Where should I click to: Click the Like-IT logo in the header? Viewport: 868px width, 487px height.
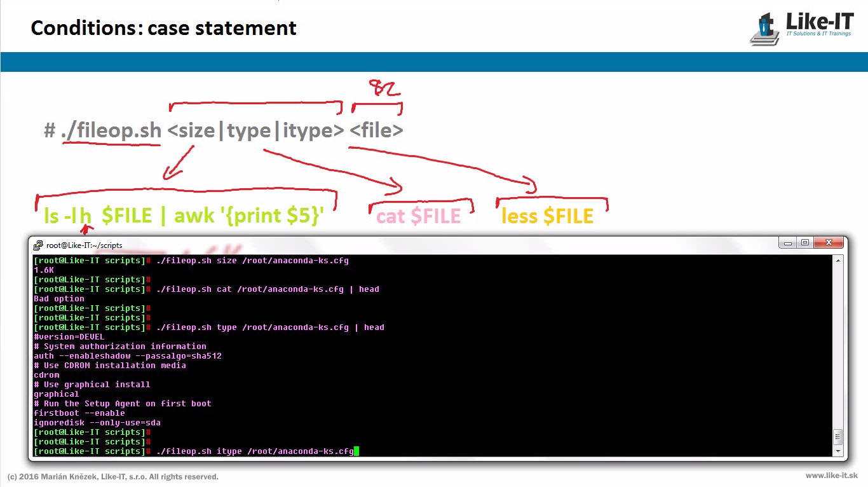coord(801,27)
